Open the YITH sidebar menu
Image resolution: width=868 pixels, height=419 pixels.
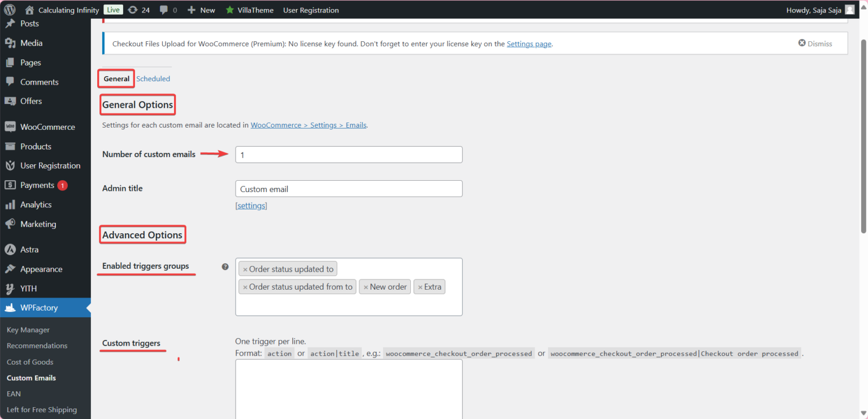click(28, 289)
